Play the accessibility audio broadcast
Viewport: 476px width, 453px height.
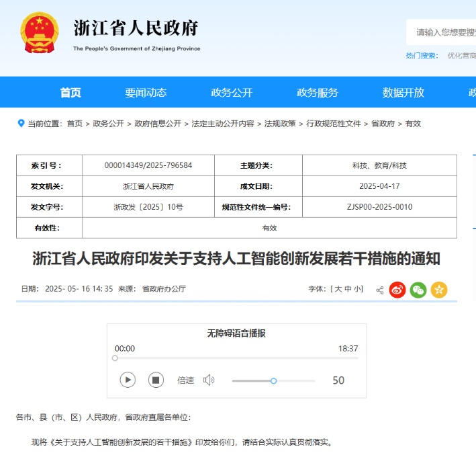coord(128,380)
